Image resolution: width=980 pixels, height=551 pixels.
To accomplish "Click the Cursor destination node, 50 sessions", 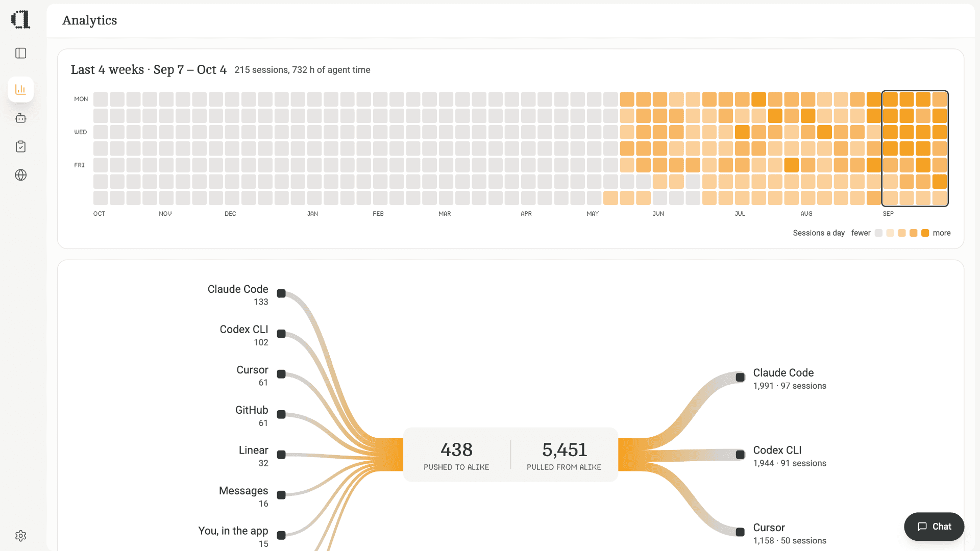I will [x=740, y=532].
